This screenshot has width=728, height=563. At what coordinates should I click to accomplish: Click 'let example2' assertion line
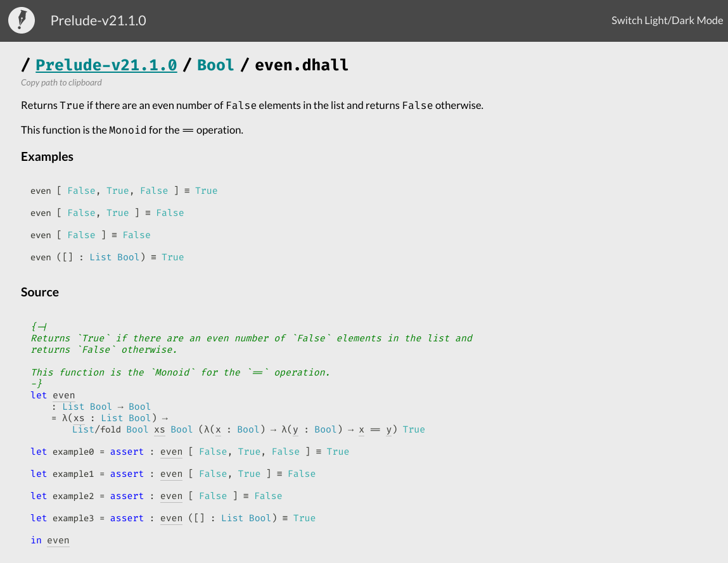(156, 497)
